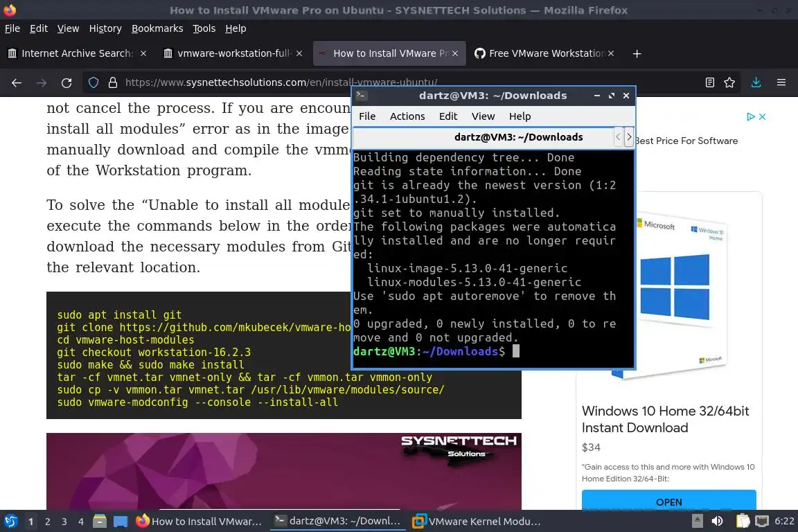Focus Firefox window in taskbar

tap(199, 522)
